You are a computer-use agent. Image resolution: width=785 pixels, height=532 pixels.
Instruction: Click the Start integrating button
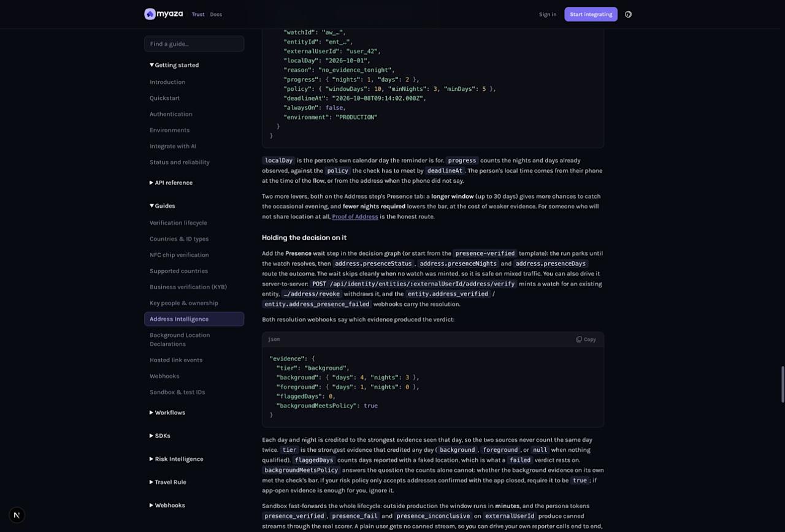click(x=591, y=14)
